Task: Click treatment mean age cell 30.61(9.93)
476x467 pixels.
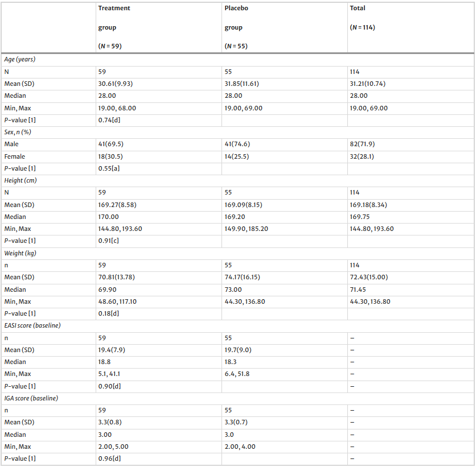Action: 116,84
